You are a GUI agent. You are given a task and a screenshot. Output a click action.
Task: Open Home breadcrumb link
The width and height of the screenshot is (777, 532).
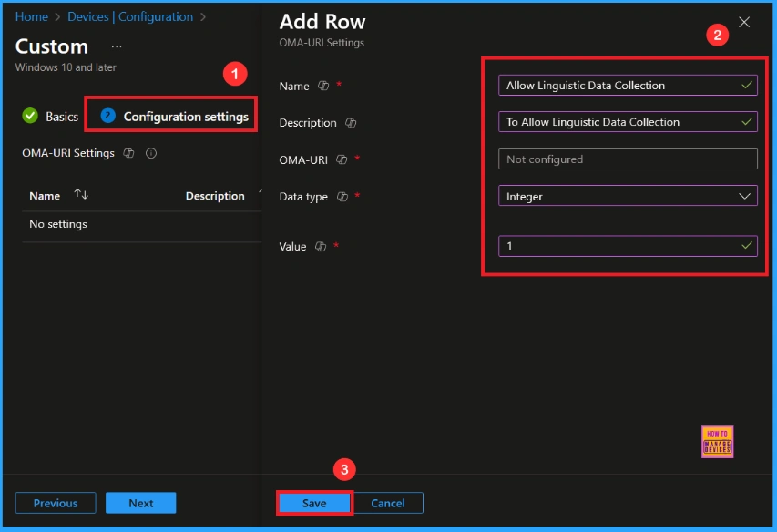point(31,16)
